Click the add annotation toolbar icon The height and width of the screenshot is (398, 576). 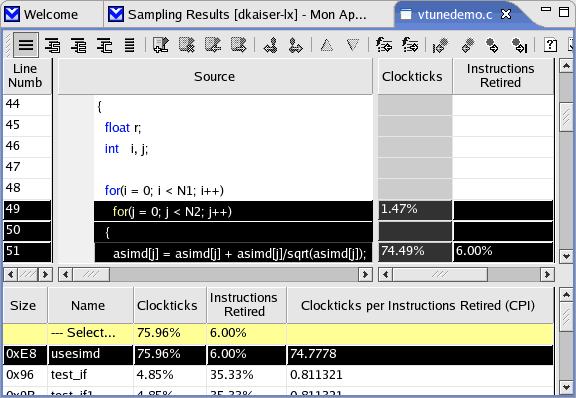click(x=161, y=45)
